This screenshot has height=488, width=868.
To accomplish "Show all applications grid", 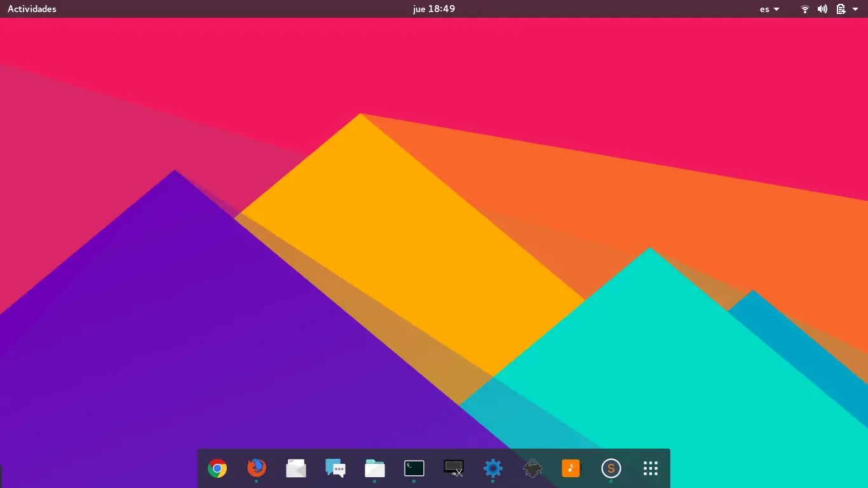I will click(x=650, y=468).
